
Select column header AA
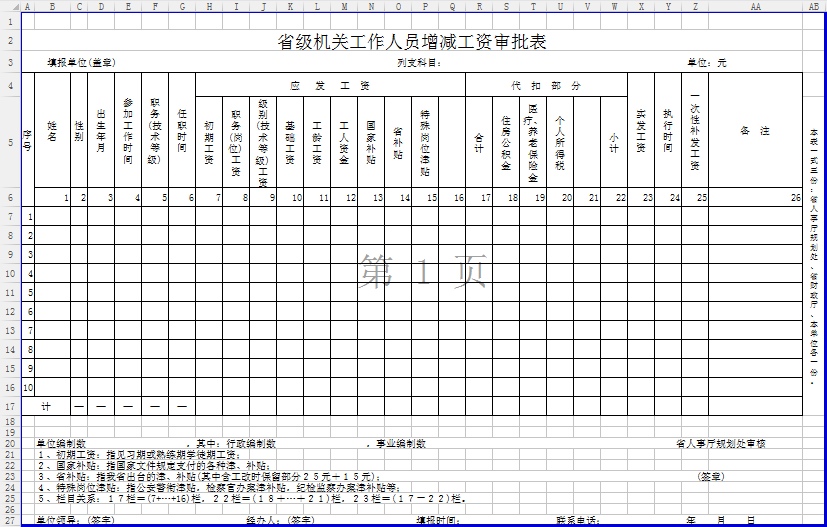(x=755, y=6)
